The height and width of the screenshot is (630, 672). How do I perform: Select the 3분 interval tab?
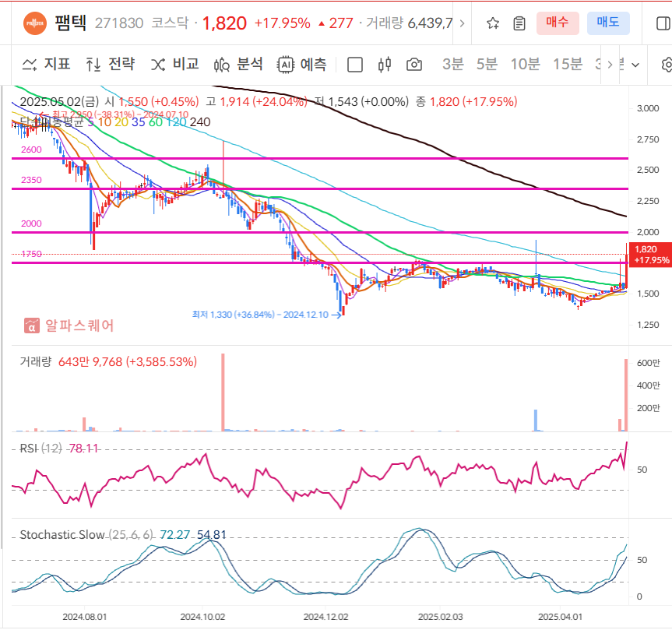pyautogui.click(x=453, y=65)
